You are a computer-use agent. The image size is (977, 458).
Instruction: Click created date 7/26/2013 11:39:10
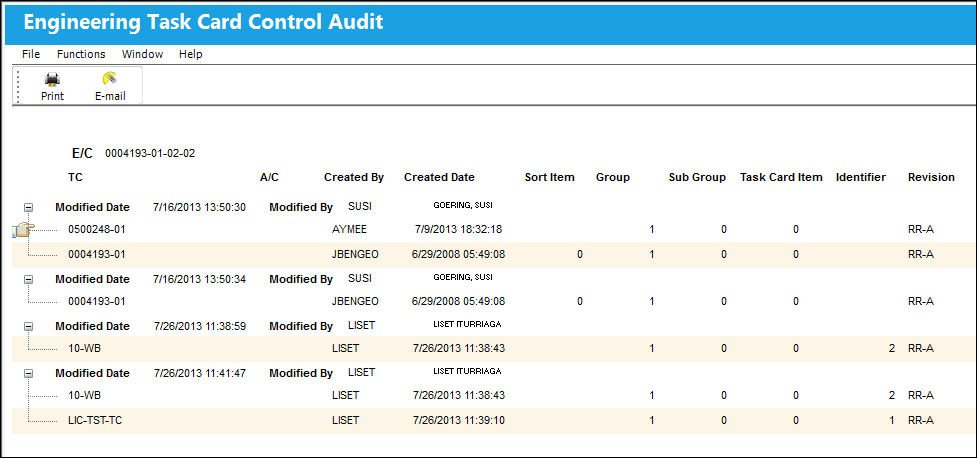coord(459,421)
